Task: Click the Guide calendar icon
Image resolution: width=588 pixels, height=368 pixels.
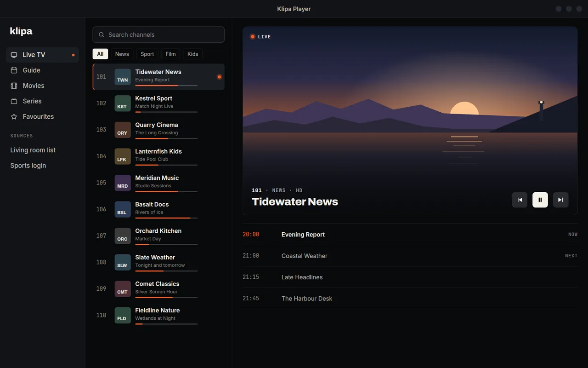Action: point(14,70)
